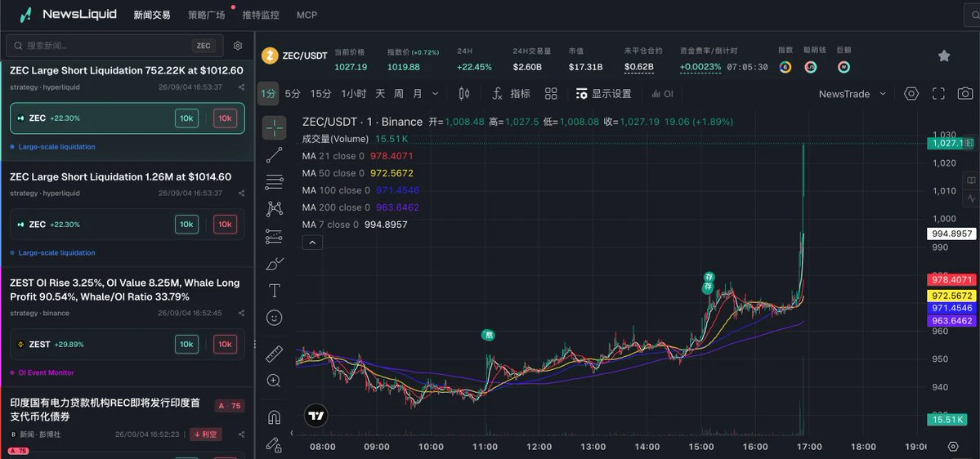Select the text annotation tool
The image size is (980, 459).
pyautogui.click(x=275, y=291)
